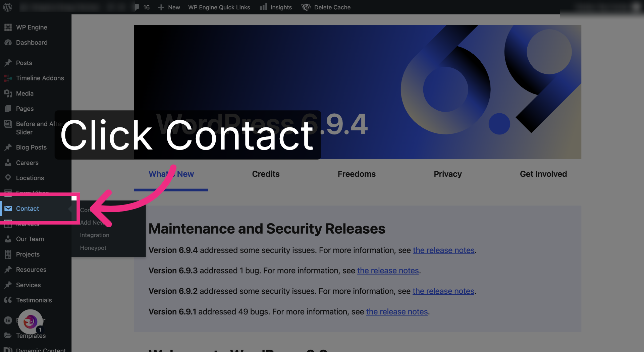644x352 pixels.
Task: Click the Services pin icon
Action: tap(8, 285)
